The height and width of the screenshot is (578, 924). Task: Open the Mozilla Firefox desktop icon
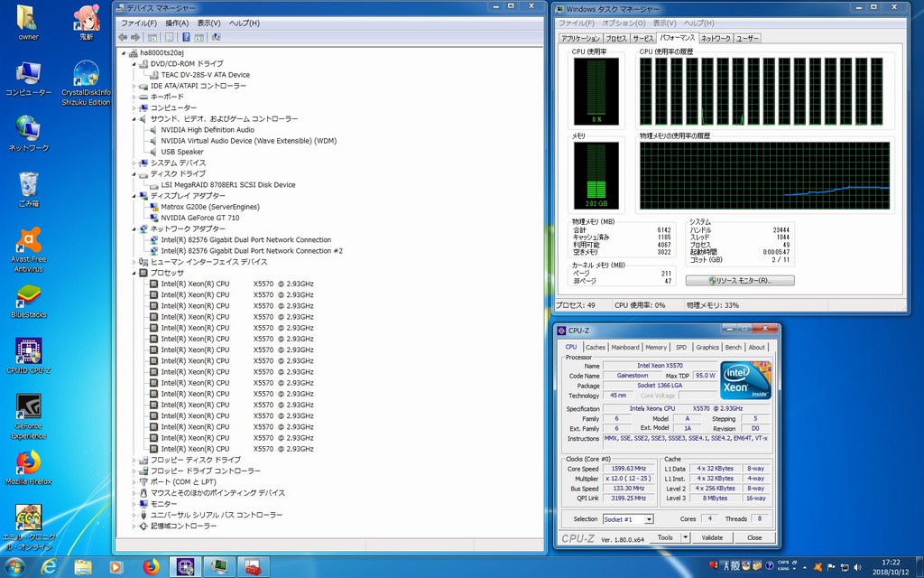point(28,468)
